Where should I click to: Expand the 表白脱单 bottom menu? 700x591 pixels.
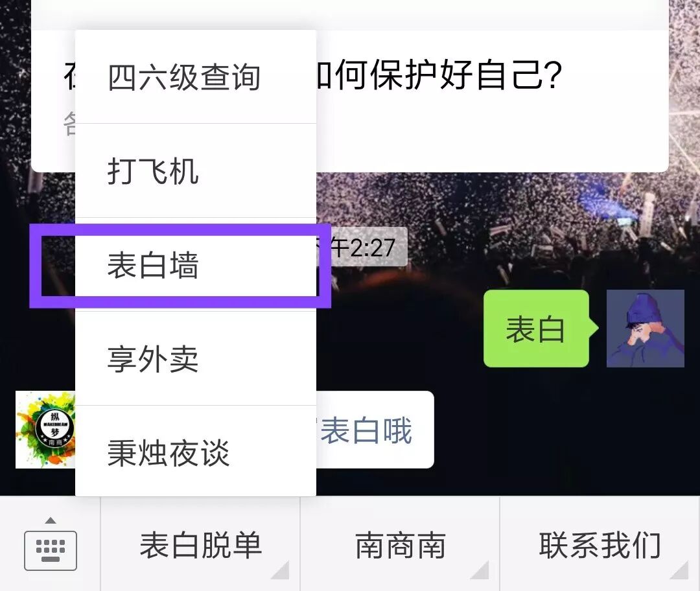[x=200, y=544]
